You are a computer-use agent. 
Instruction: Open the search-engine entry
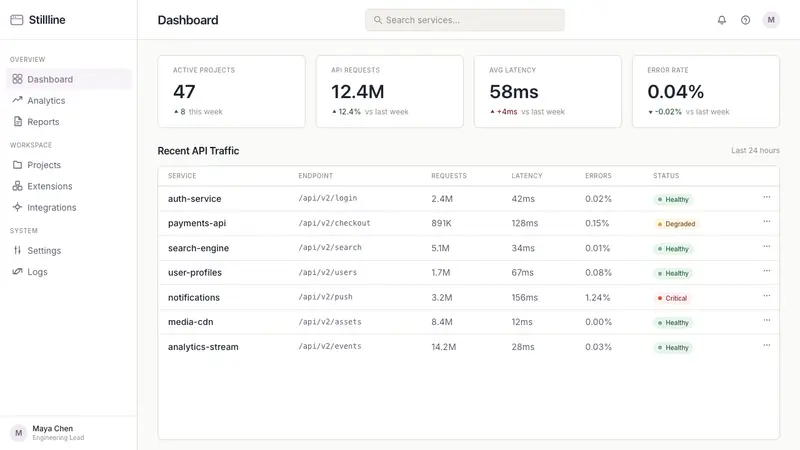click(198, 248)
